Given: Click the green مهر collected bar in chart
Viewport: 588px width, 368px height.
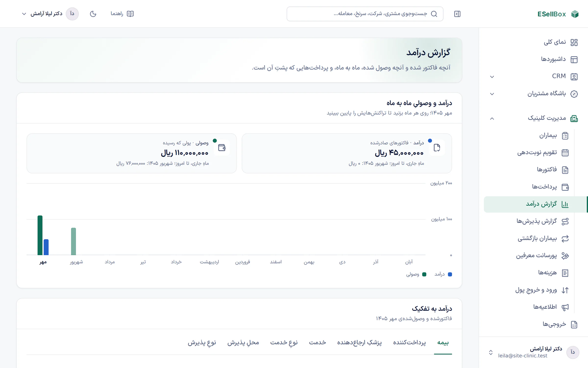Looking at the screenshot, I should tap(40, 235).
